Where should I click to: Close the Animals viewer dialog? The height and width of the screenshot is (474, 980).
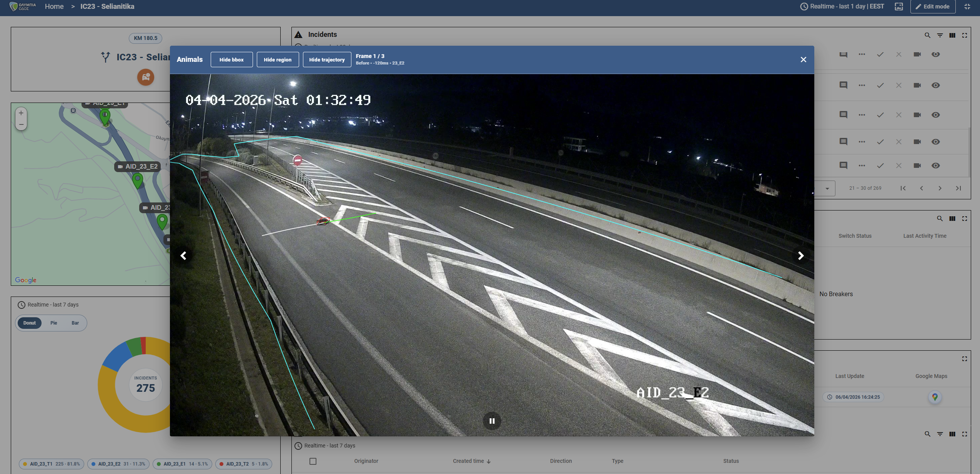click(x=803, y=60)
